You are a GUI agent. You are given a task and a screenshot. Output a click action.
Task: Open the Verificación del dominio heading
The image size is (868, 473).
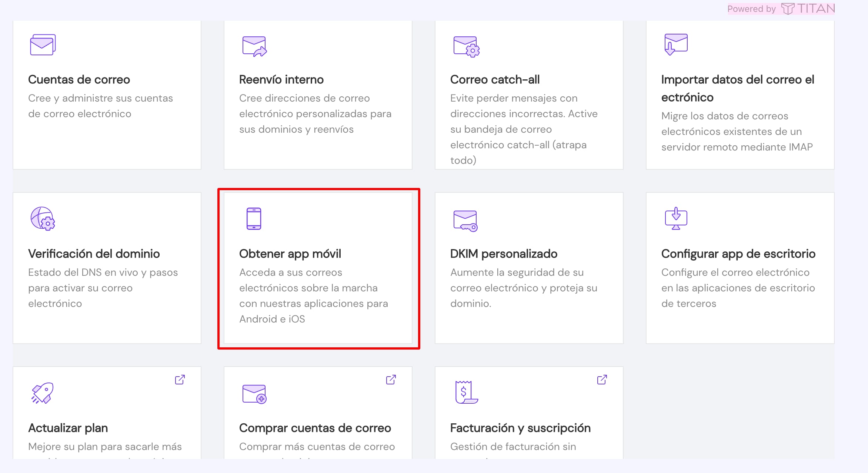[94, 254]
